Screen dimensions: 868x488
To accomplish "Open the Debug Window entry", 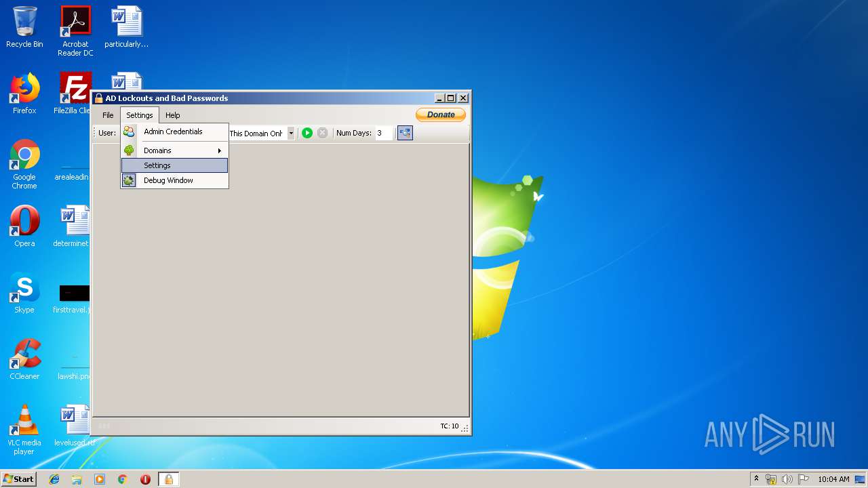I will pyautogui.click(x=174, y=180).
